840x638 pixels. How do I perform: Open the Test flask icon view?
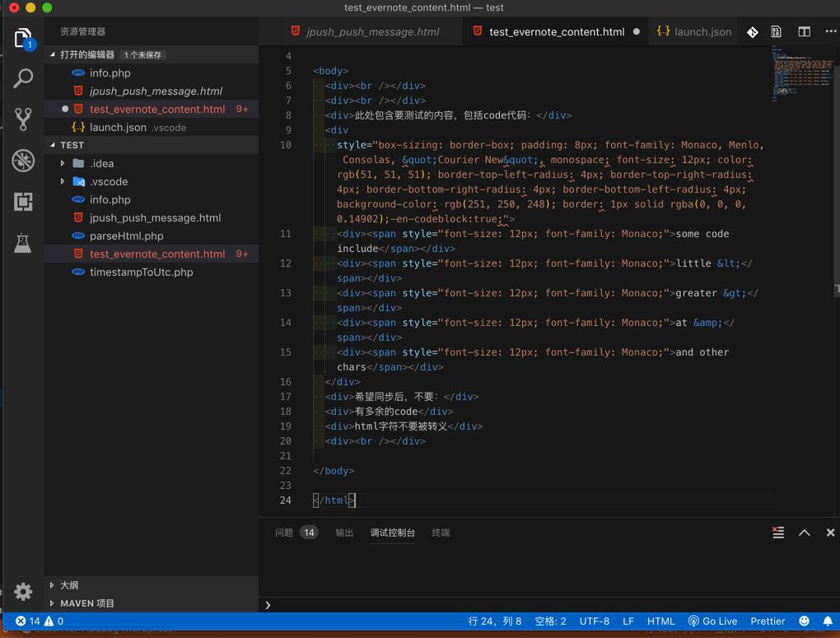(x=23, y=243)
